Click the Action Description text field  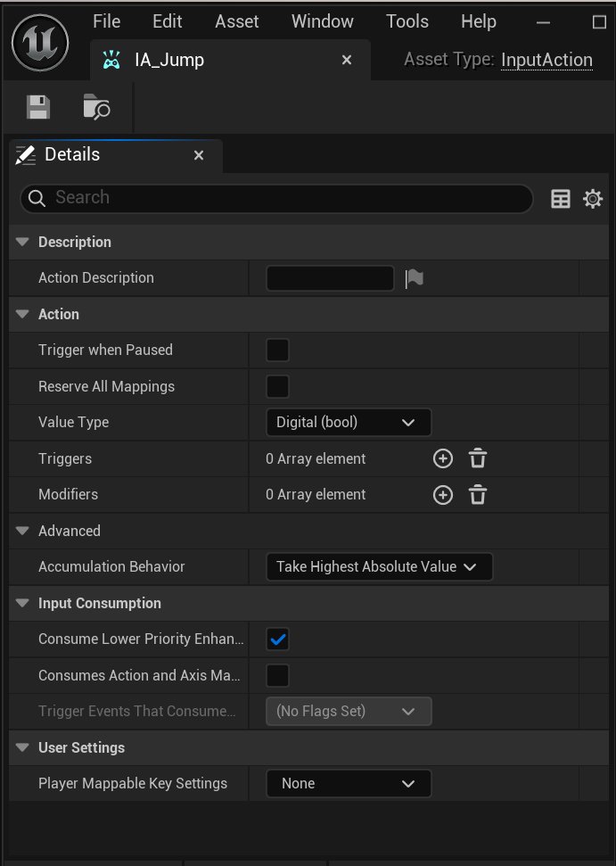[330, 278]
